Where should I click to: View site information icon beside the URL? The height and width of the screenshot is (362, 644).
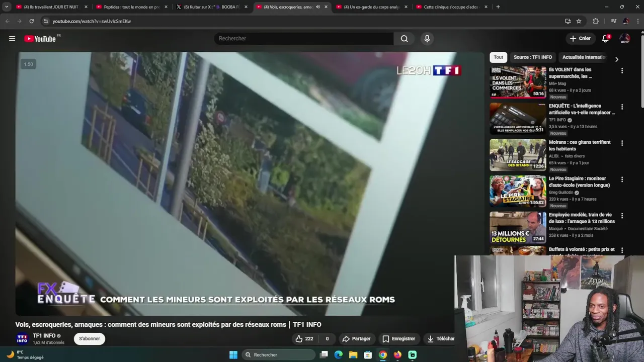[46, 21]
